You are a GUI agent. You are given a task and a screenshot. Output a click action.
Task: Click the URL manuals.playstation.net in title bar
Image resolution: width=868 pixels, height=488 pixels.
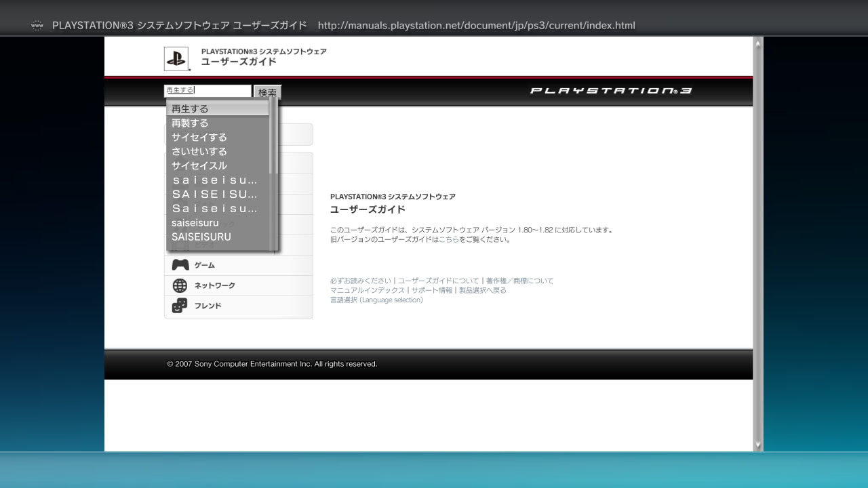(476, 26)
